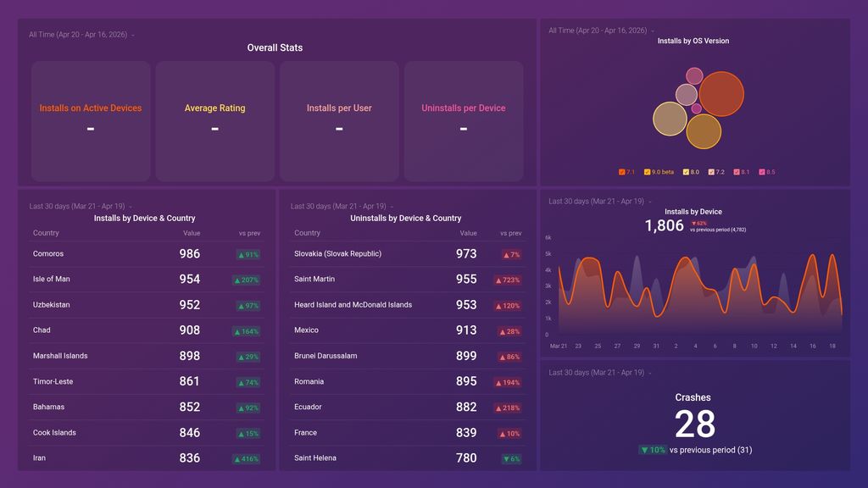This screenshot has width=868, height=488.
Task: Click the orange color swatch next to 7.1
Action: pos(622,171)
